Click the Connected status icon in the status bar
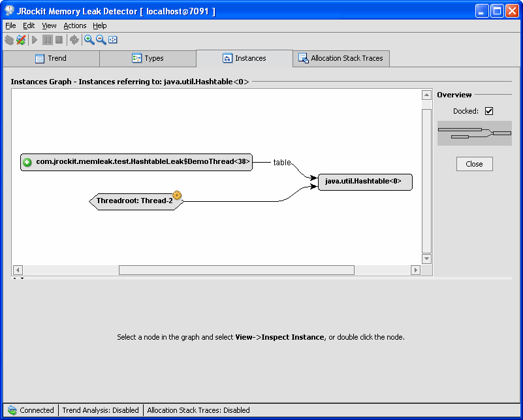Viewport: 523px width, 420px height. (12, 410)
